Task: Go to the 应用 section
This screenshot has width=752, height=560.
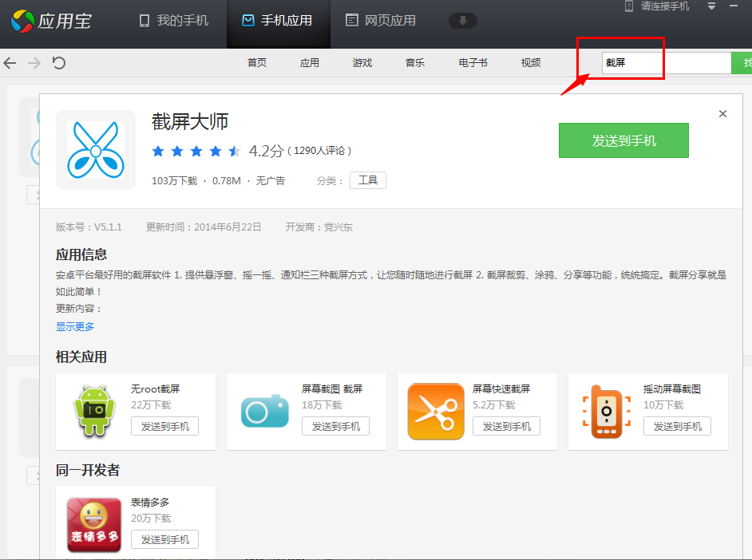Action: click(310, 63)
